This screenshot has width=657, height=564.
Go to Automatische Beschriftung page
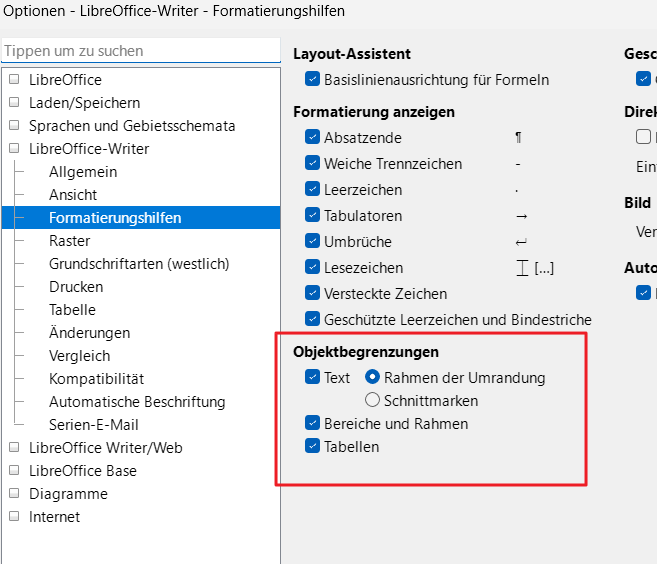tap(137, 402)
